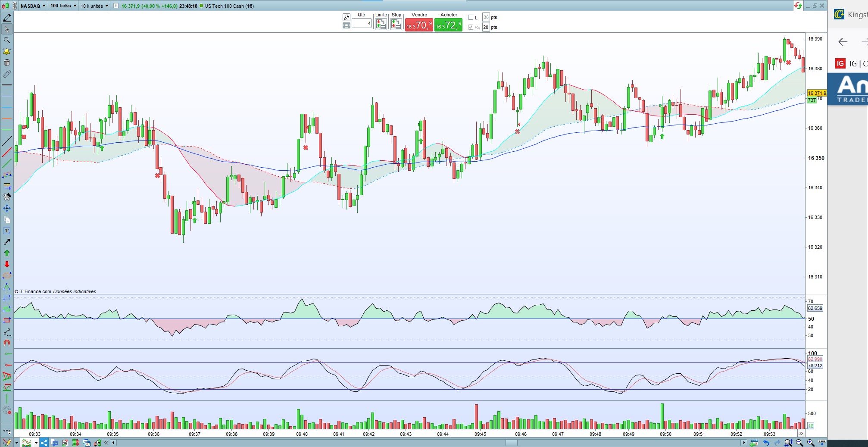The image size is (868, 447).
Task: Place a Stop order button
Action: coord(396,24)
